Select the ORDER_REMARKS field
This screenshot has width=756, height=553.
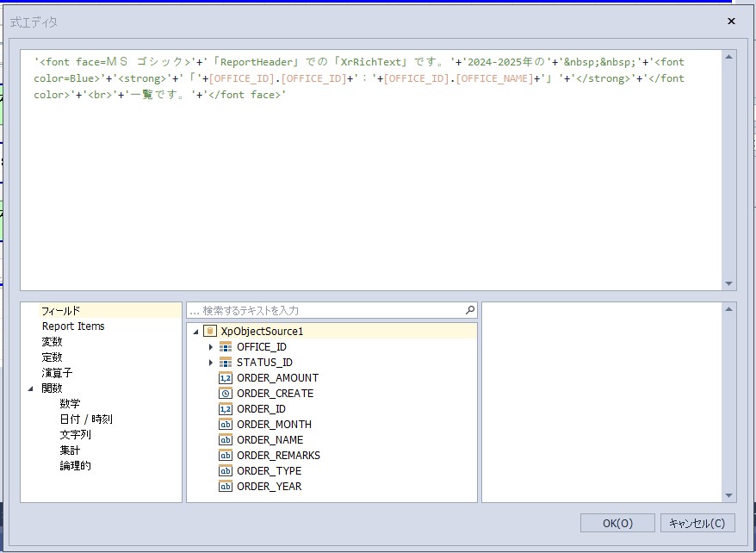click(x=278, y=455)
